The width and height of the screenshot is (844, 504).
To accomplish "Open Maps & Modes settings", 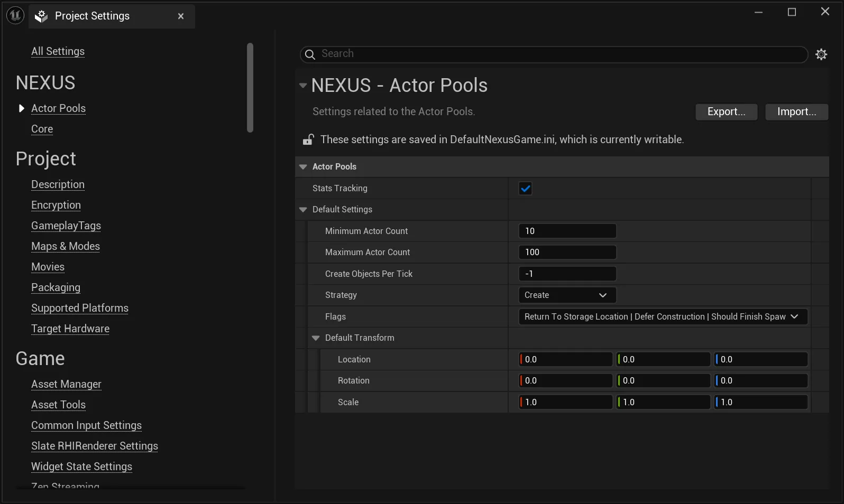I will pos(66,246).
